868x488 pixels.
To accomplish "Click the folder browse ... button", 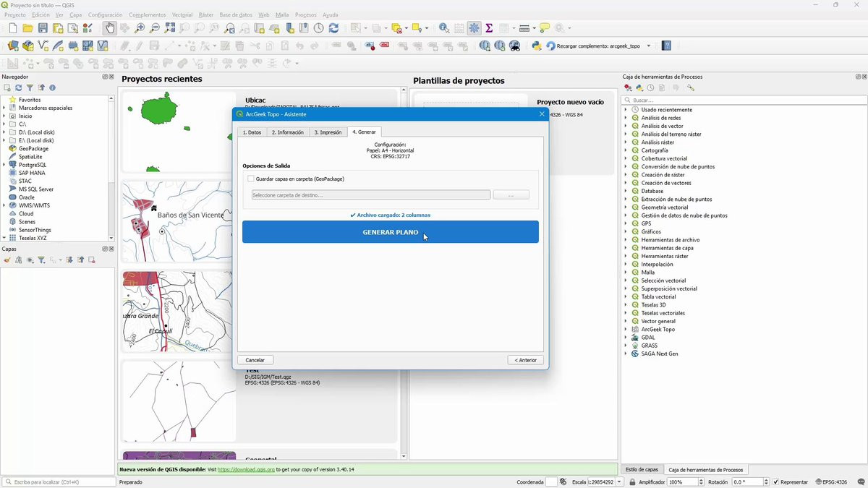I will click(x=511, y=195).
